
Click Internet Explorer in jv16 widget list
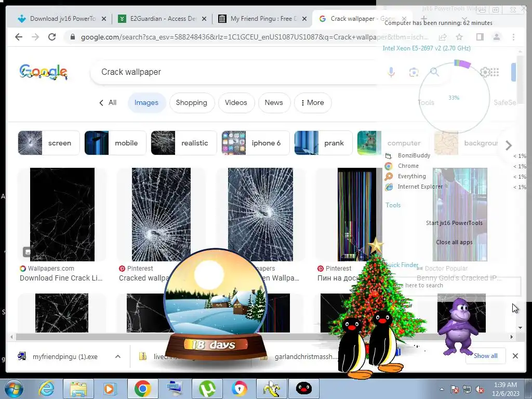[420, 187]
